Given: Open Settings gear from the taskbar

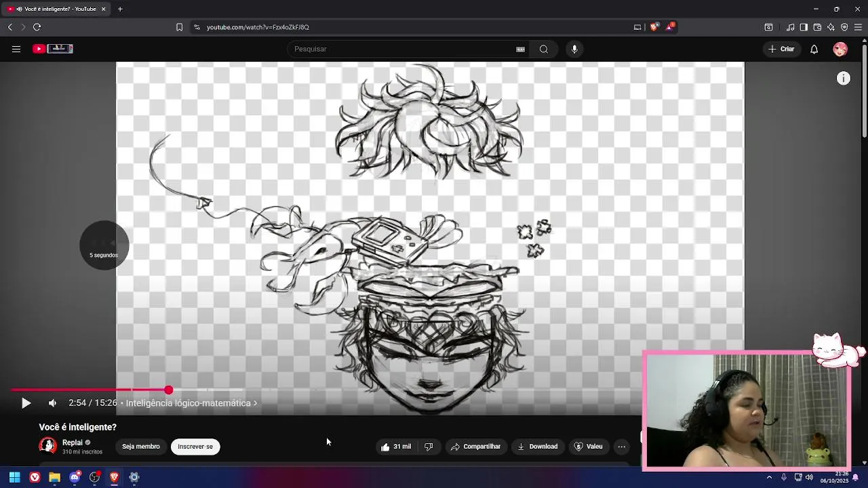Looking at the screenshot, I should (x=134, y=477).
